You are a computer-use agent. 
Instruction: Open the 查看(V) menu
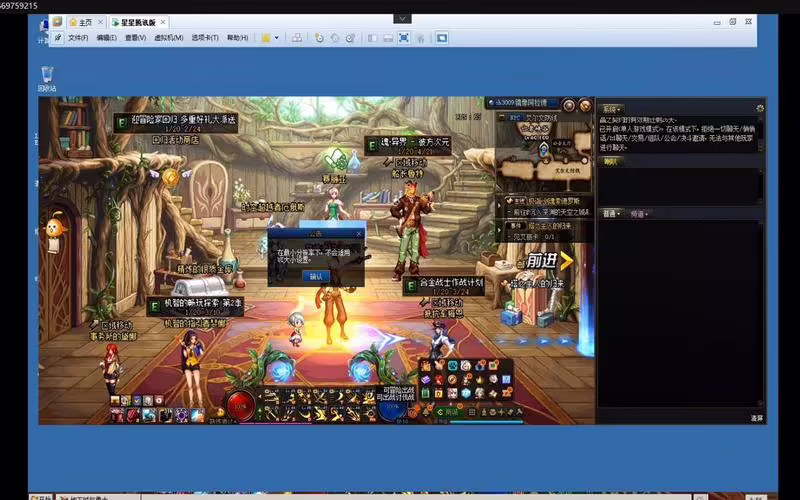[x=135, y=38]
